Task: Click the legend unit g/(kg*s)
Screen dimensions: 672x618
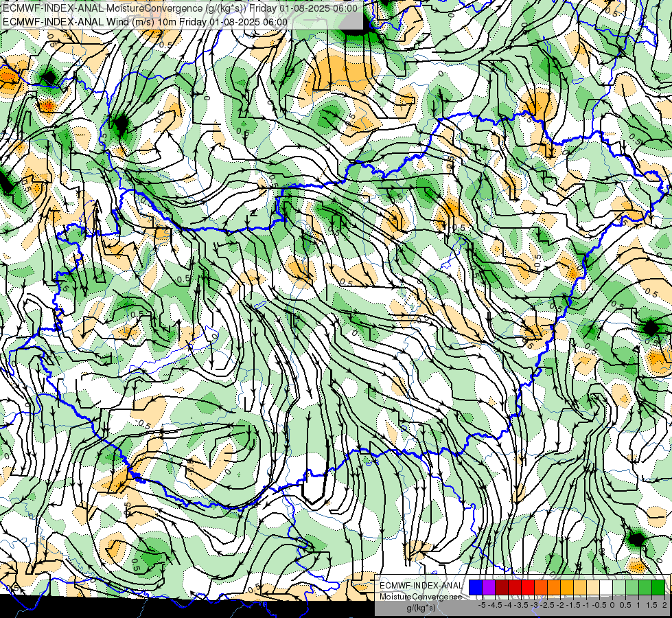Action: pyautogui.click(x=421, y=608)
